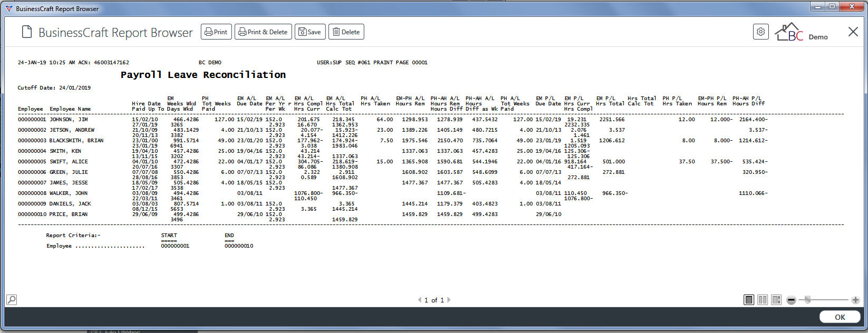The image size is (868, 333).
Task: Click the USER:SUP header text
Action: [329, 63]
